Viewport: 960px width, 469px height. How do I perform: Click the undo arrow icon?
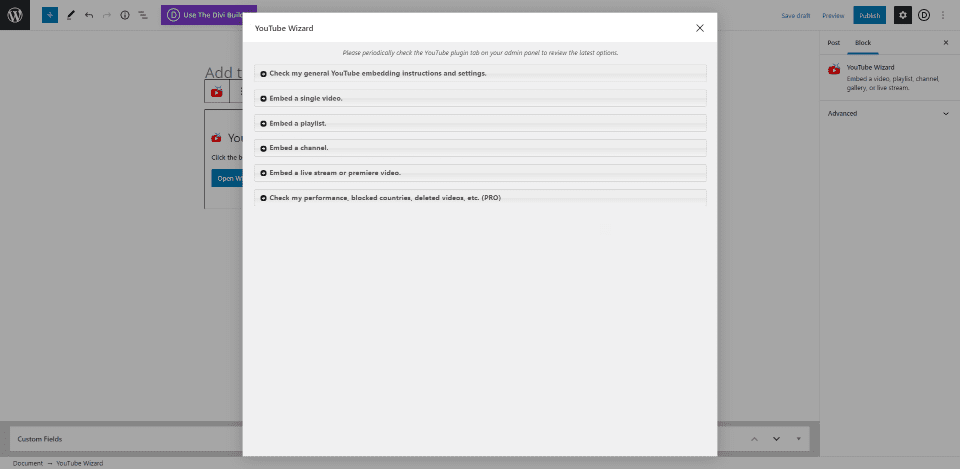click(89, 15)
